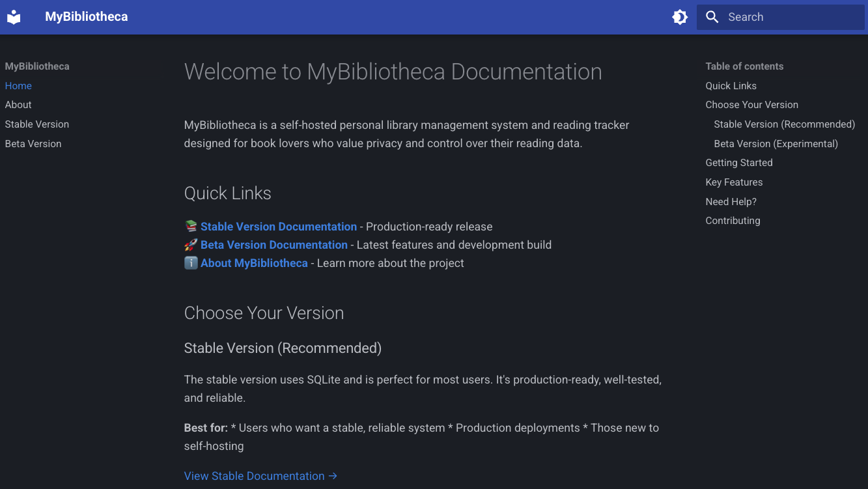
Task: Click the magnifier icon in the search bar
Action: click(712, 17)
